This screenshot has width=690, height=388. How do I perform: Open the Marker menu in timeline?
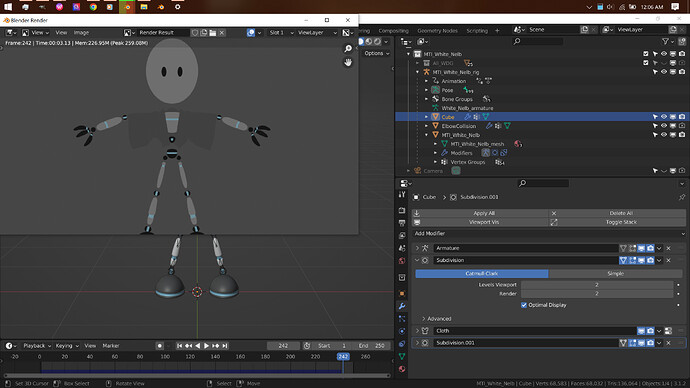click(x=111, y=346)
